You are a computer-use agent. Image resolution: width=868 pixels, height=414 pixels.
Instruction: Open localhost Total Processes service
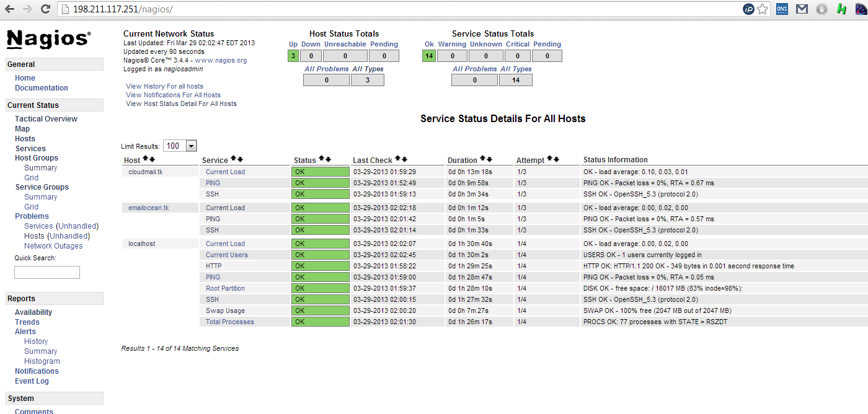point(230,322)
